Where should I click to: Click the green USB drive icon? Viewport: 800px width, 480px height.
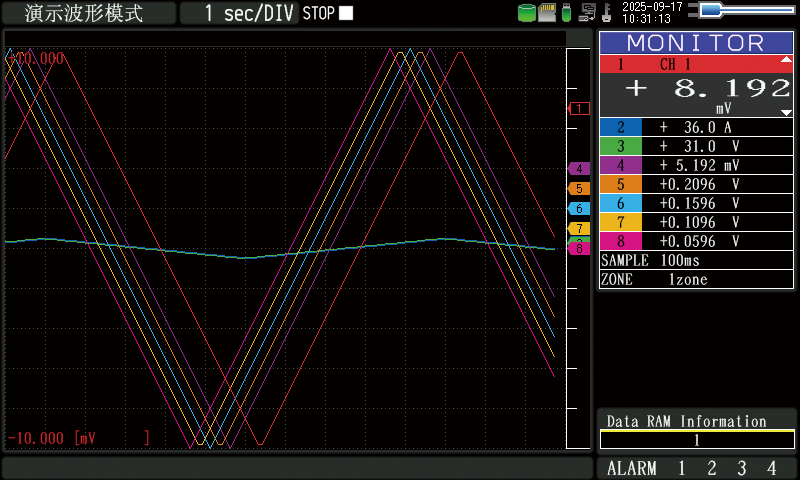[566, 13]
